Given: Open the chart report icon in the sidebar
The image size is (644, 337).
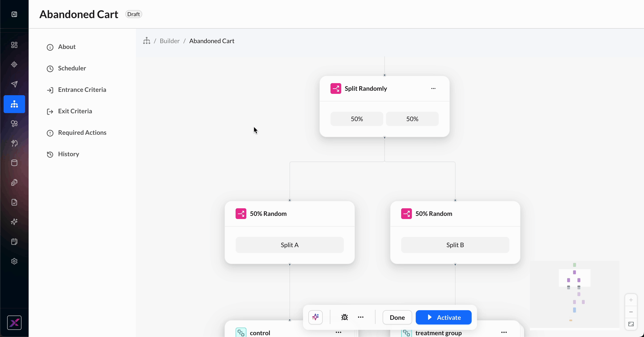Looking at the screenshot, I should (x=14, y=202).
